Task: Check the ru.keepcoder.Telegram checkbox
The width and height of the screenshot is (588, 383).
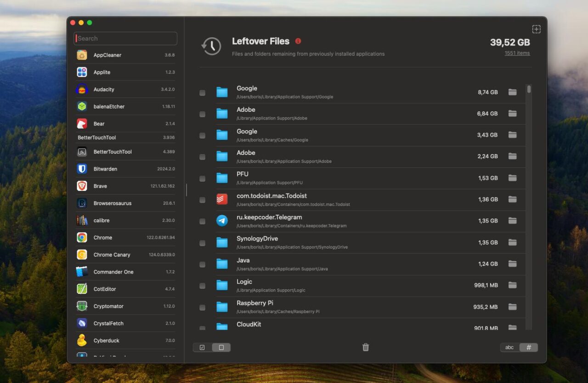Action: coord(202,222)
